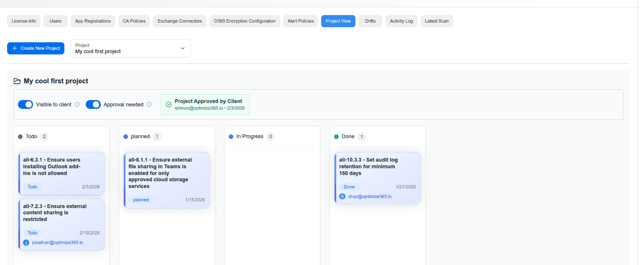
Task: Click the purple planned column status dot
Action: [x=125, y=136]
